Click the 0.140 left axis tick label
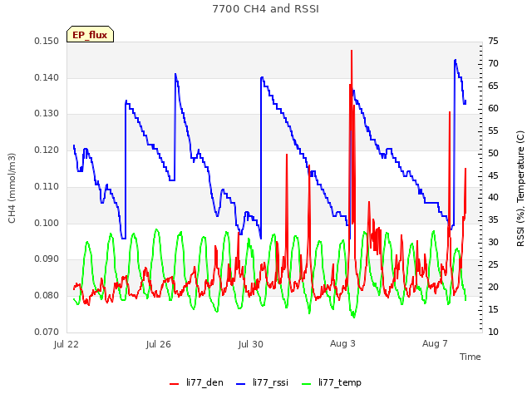 coord(47,77)
